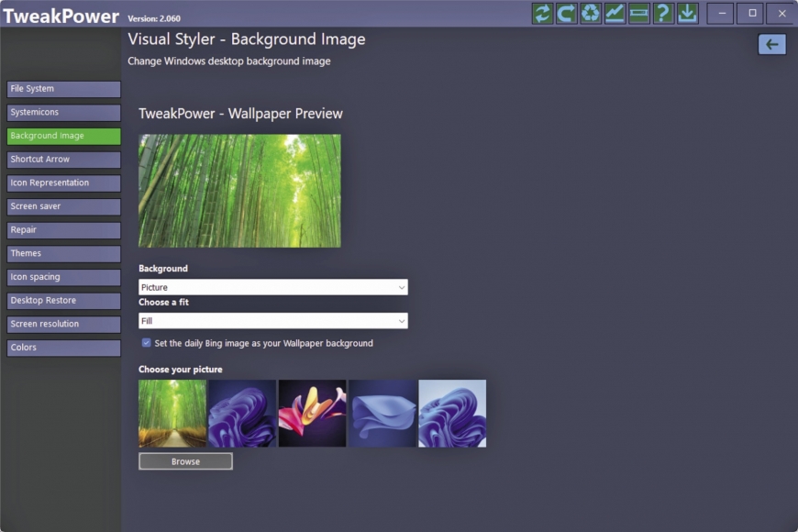Click the large bamboo wallpaper preview image

click(x=239, y=191)
